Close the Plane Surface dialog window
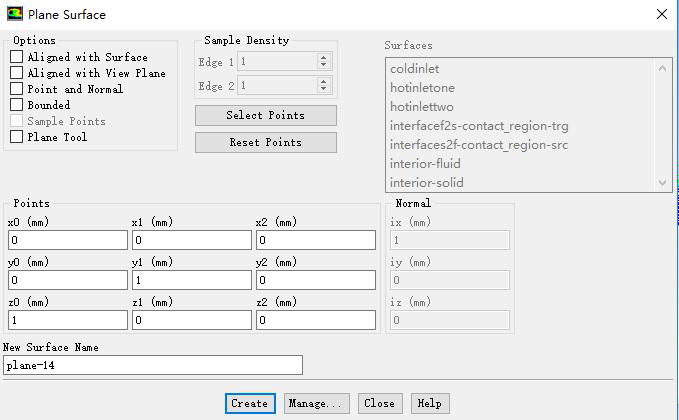The image size is (679, 420). click(x=661, y=14)
